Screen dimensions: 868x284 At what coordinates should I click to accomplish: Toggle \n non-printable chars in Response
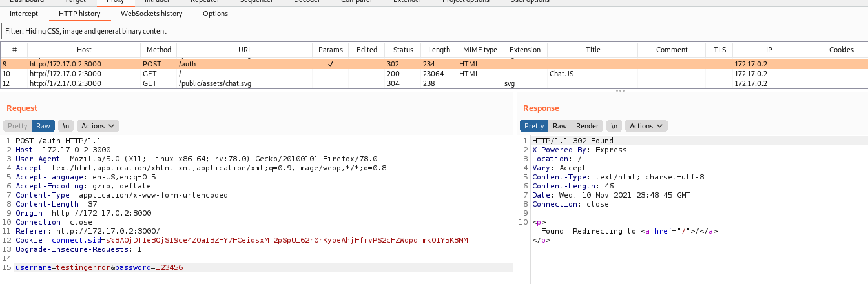[615, 126]
